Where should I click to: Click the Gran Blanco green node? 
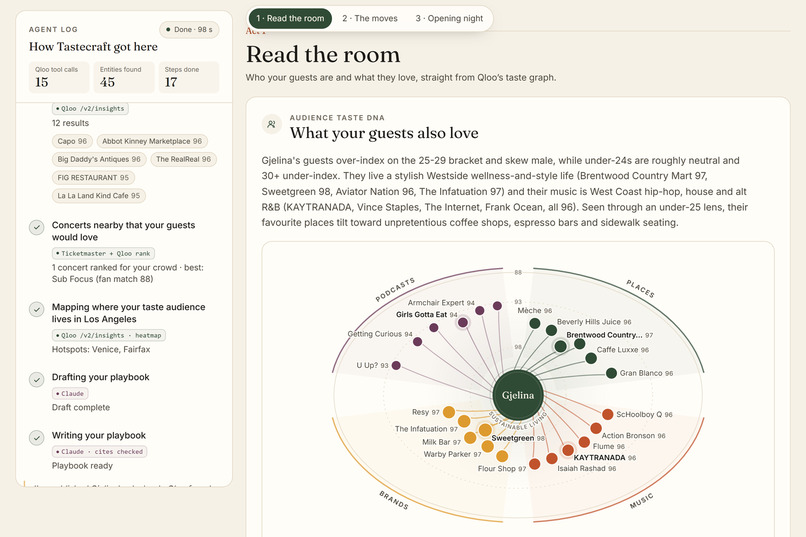(611, 373)
